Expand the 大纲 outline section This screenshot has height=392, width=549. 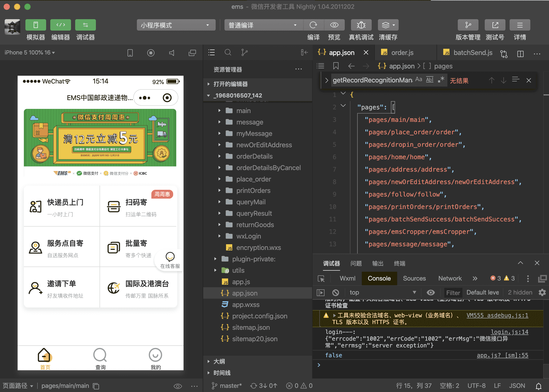pos(258,361)
